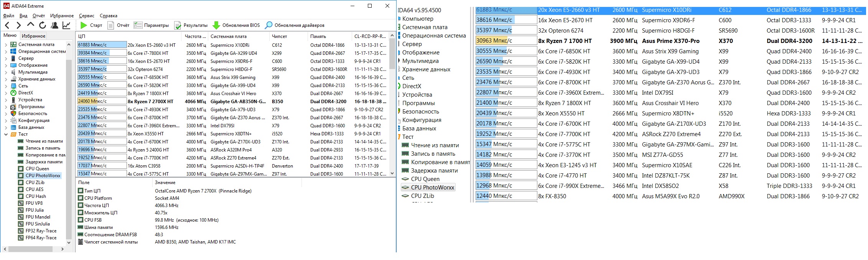
Task: Expand Программы node in the left window tree
Action: coord(6,107)
